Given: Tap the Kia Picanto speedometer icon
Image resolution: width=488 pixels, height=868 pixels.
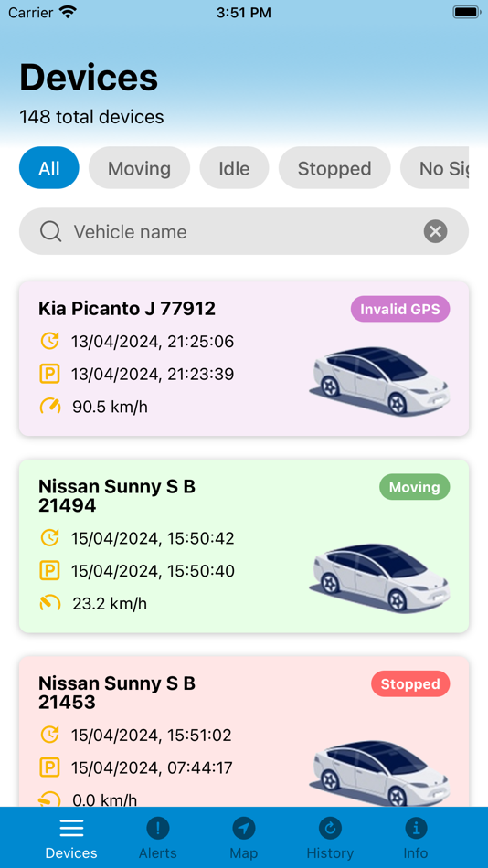Looking at the screenshot, I should [50, 407].
